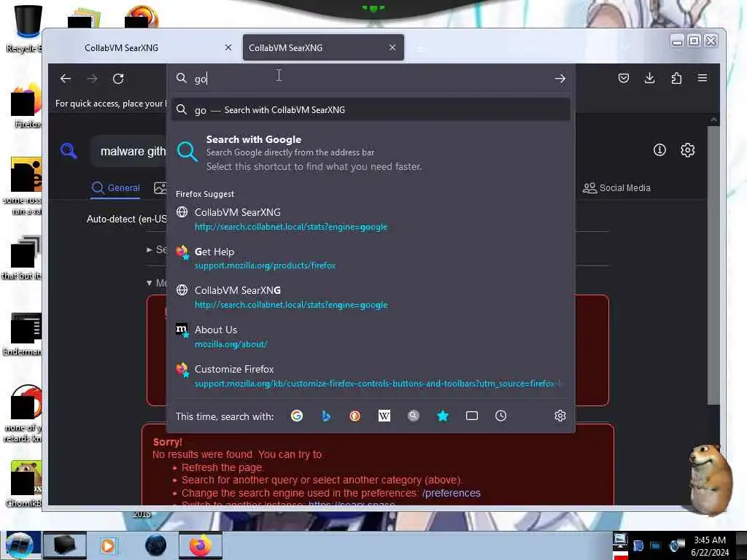The height and width of the screenshot is (560, 747).
Task: Submit the address bar with the go arrow
Action: tap(560, 79)
